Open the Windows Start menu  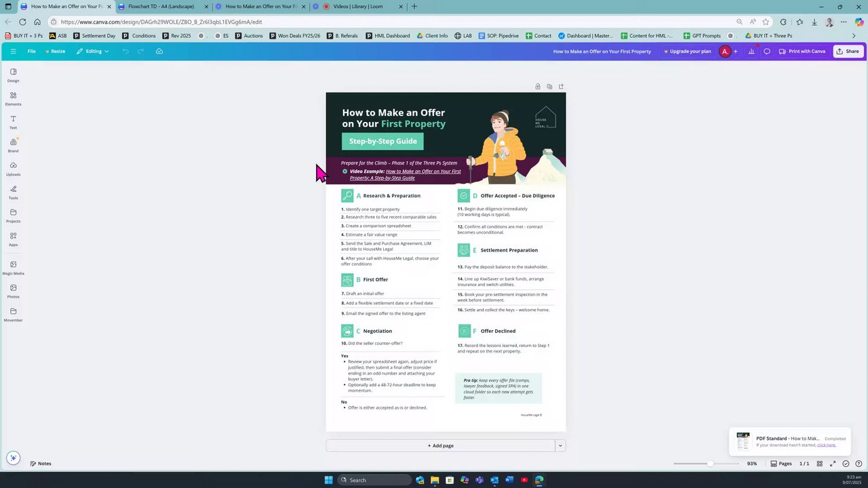328,480
